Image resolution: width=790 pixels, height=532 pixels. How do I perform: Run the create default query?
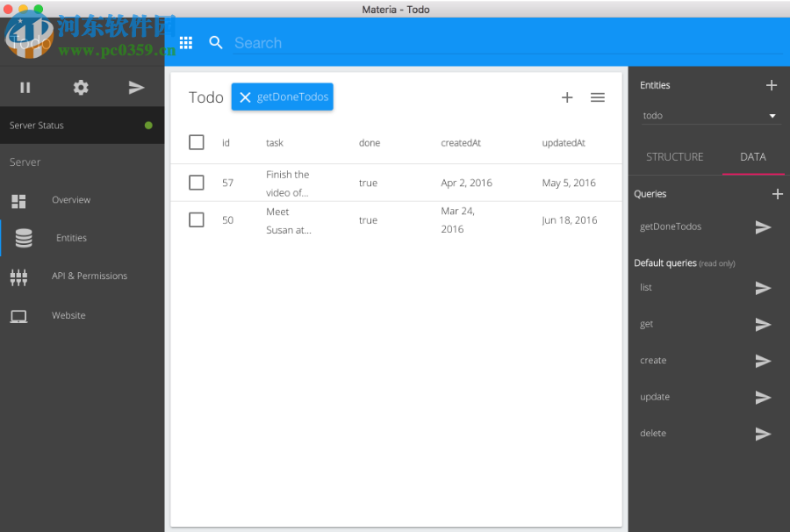764,361
